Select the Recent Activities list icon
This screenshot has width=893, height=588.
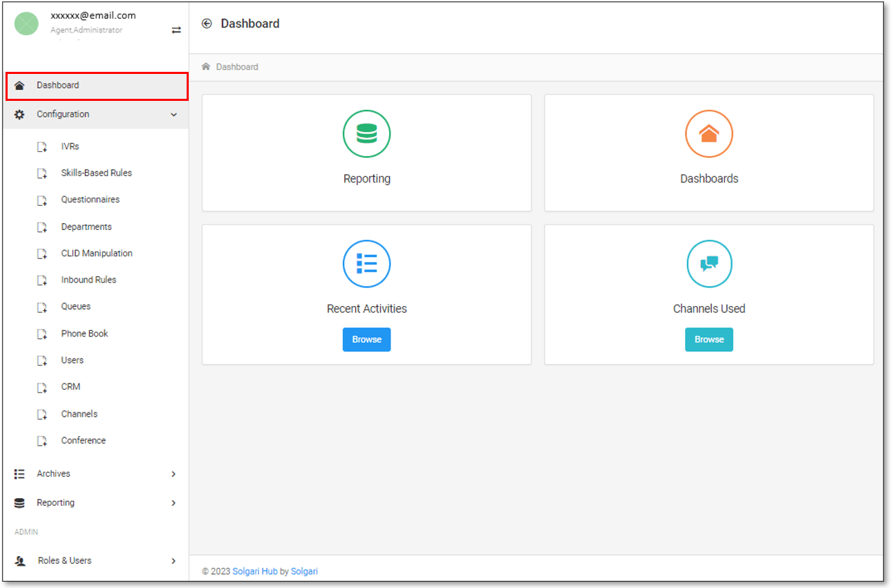[x=366, y=263]
